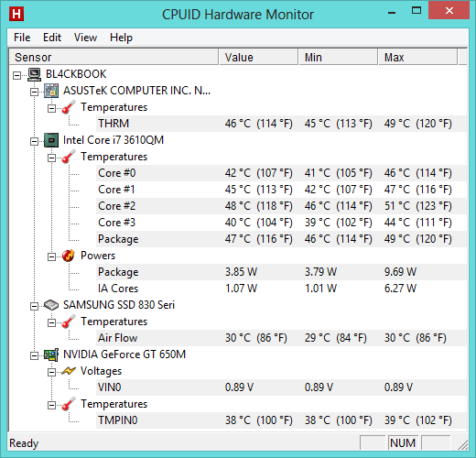Collapse the Samsung Temperatures group
The image size is (476, 458).
click(x=52, y=322)
